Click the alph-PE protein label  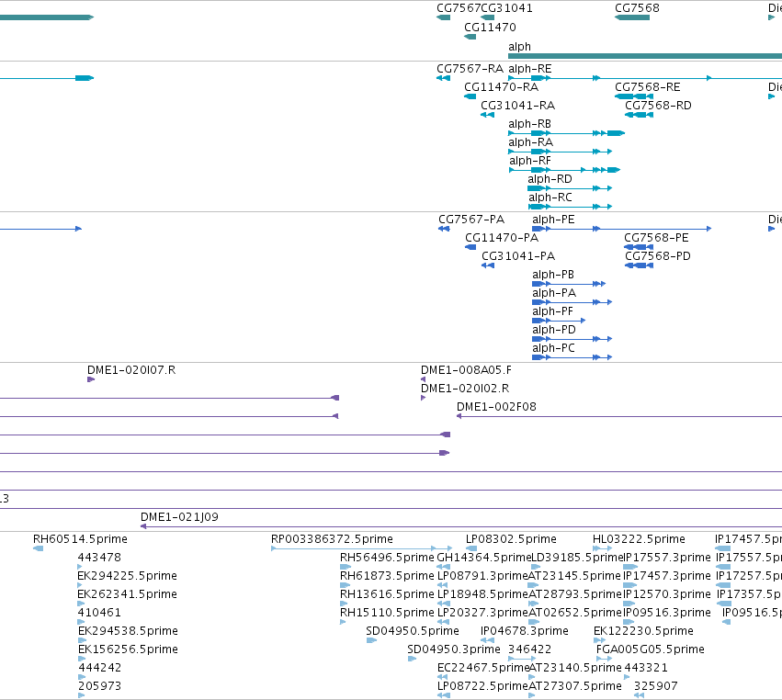(x=553, y=220)
